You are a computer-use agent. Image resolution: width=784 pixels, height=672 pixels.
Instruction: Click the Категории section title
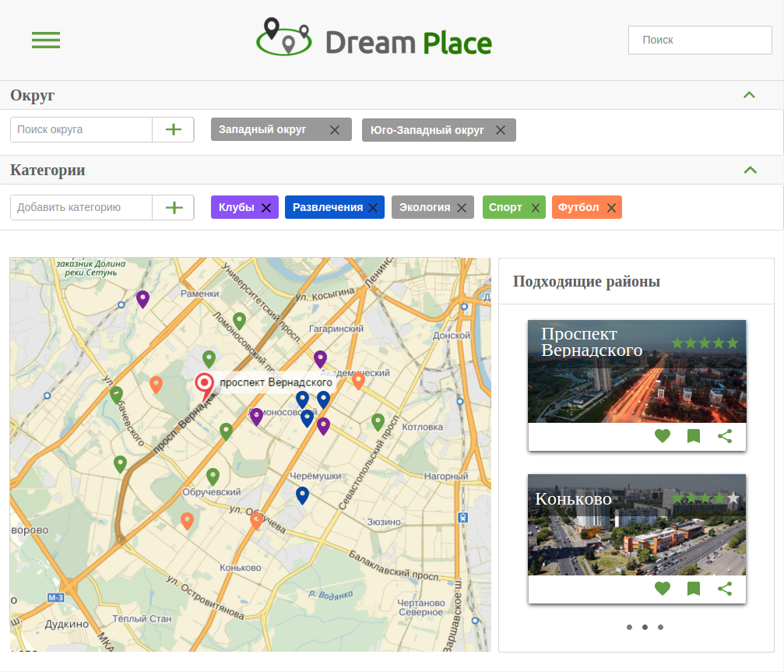coord(47,171)
